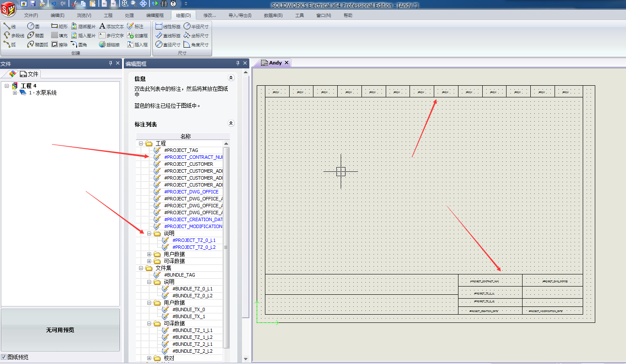Screen dimensions: 626x364
Task: Click the save icon in quick access toolbar
Action: point(33,3)
